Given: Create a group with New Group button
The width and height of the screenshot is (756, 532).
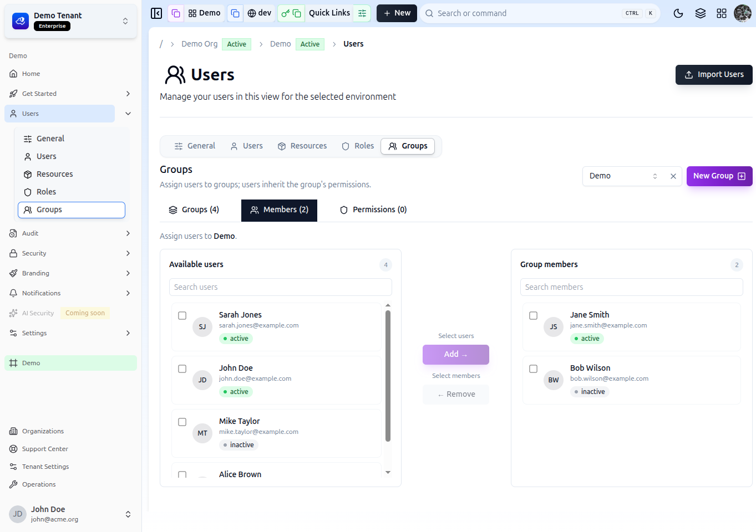Looking at the screenshot, I should pos(719,176).
